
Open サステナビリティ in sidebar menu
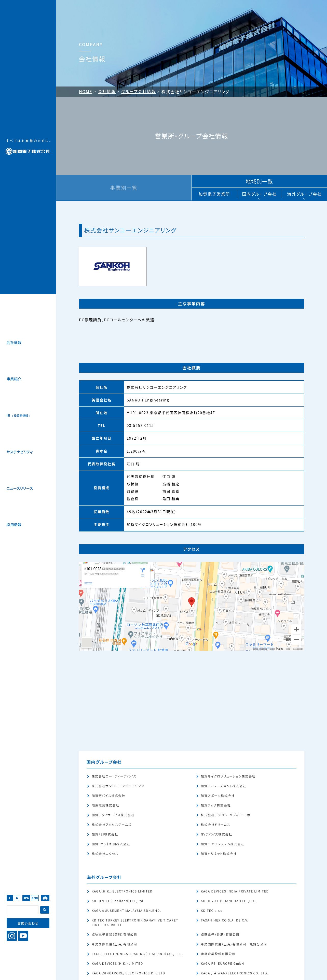pos(20,452)
